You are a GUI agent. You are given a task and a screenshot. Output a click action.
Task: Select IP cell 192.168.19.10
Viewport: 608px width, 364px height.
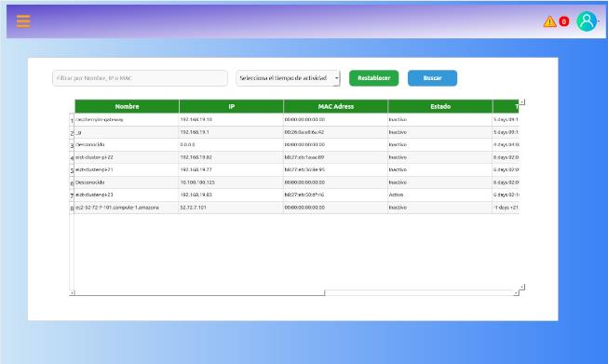click(231, 120)
